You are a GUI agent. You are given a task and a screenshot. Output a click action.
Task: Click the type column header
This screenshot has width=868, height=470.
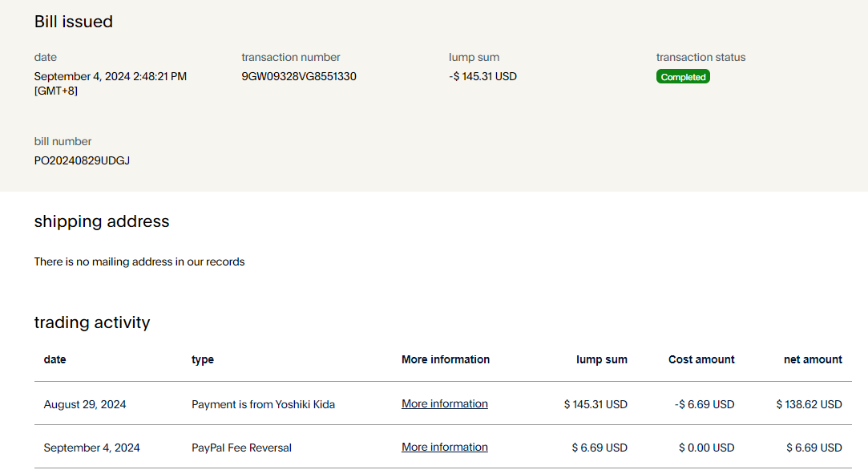pyautogui.click(x=203, y=360)
